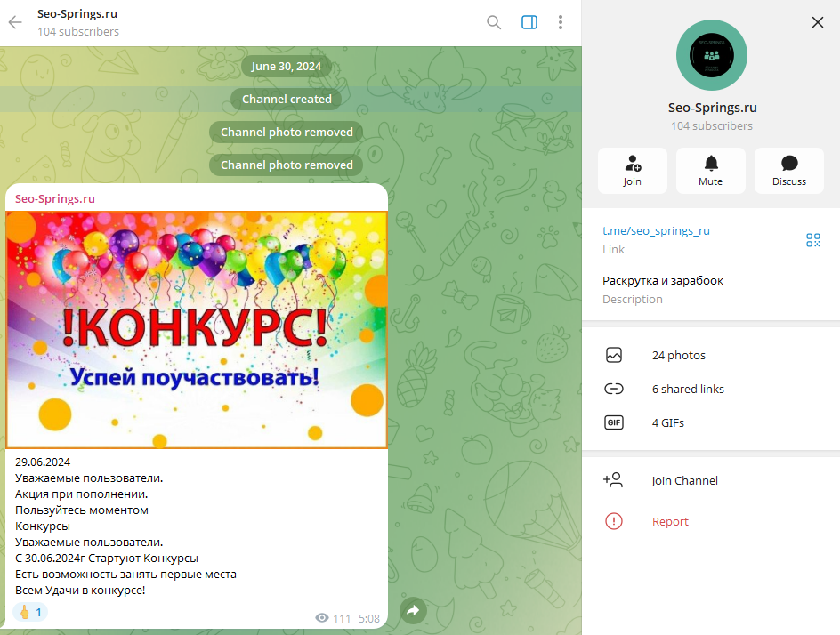Go back using the left arrow icon
The width and height of the screenshot is (840, 635).
(x=15, y=22)
